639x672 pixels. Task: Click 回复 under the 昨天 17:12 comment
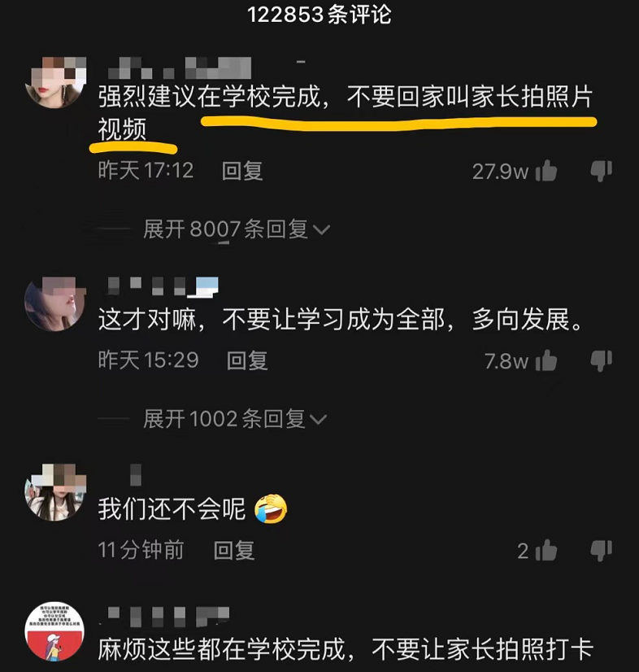[242, 171]
